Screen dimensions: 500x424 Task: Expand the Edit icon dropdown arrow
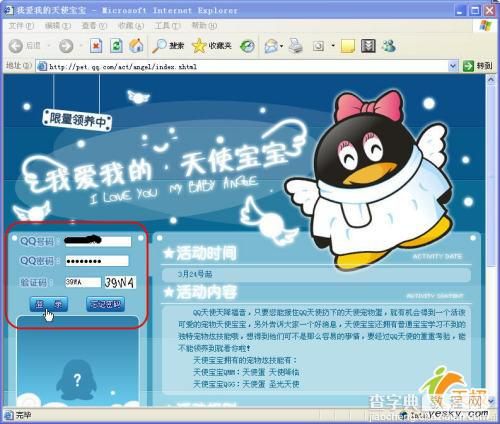(333, 45)
